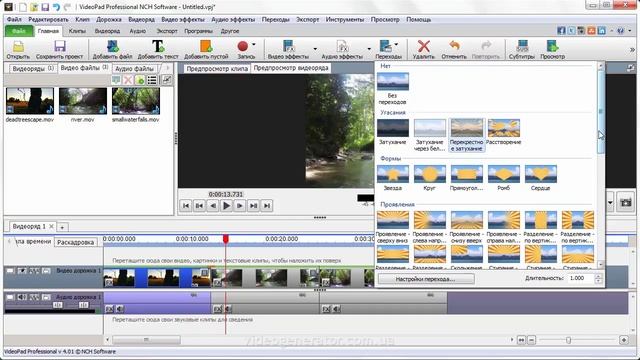Switch file bin to list view icon
Image resolution: width=640 pixels, height=360 pixels.
click(x=152, y=80)
